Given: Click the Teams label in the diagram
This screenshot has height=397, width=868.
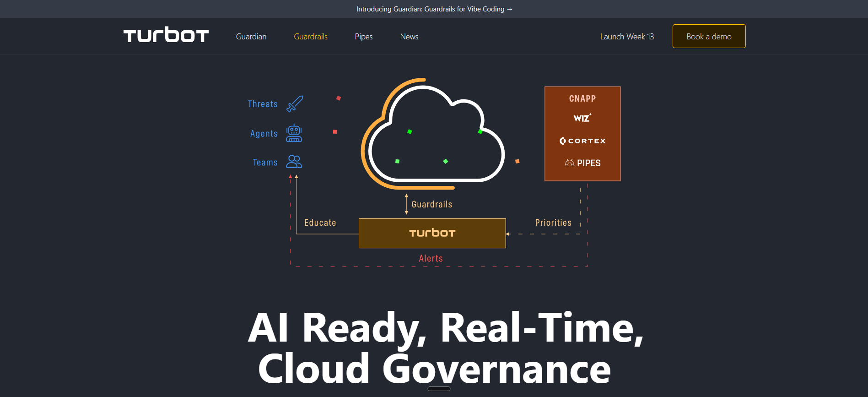Looking at the screenshot, I should (x=265, y=163).
